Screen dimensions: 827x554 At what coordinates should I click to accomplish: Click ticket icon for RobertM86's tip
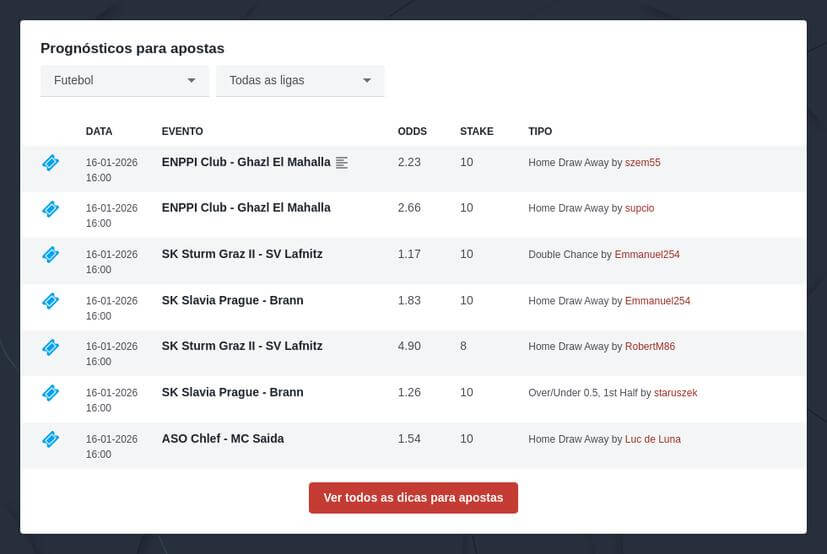(x=51, y=347)
